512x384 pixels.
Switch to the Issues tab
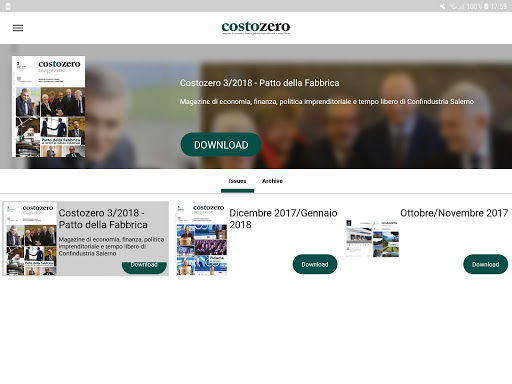pyautogui.click(x=237, y=181)
